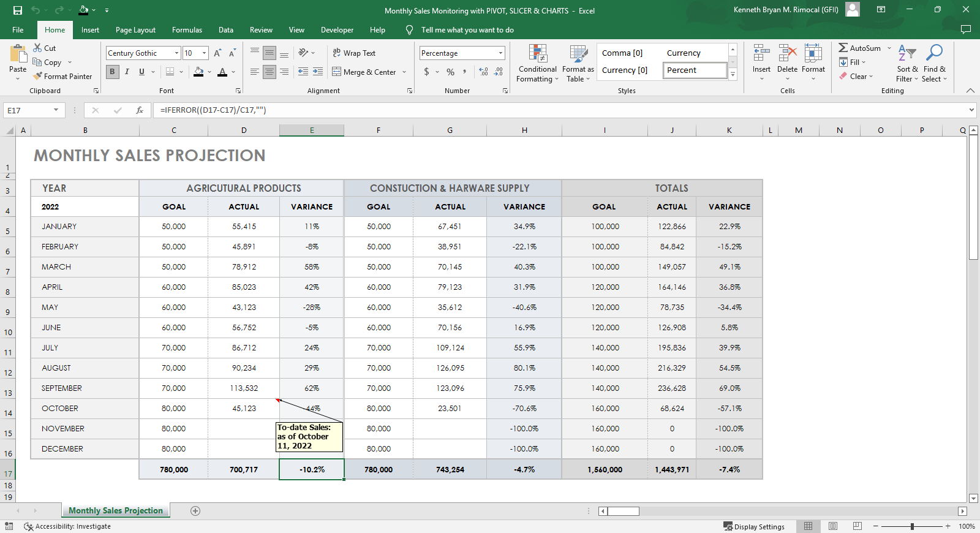The image size is (980, 533).
Task: Toggle Wrap Text for the cell
Action: tap(354, 53)
